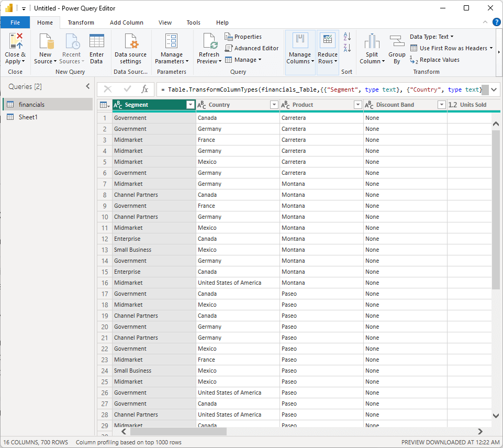
Task: Switch to the Tools tab
Action: tap(194, 23)
